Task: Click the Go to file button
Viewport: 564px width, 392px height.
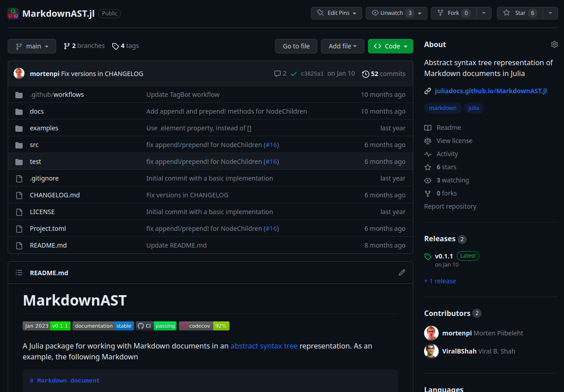Action: tap(296, 46)
